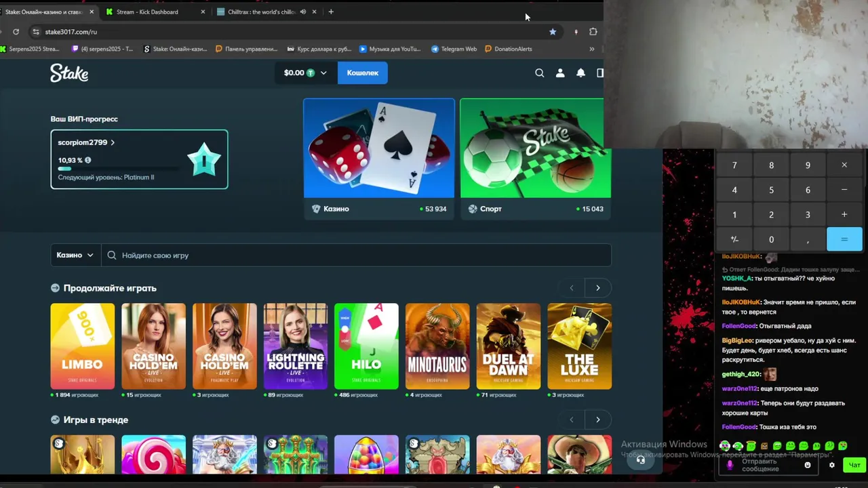Open the Evolution Casino Hold'em tile

coord(153,346)
